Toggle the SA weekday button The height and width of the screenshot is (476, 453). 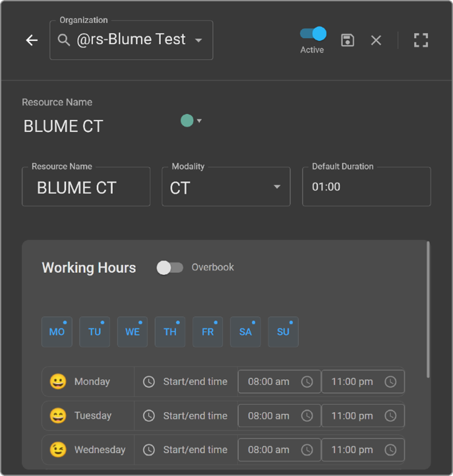tap(245, 332)
